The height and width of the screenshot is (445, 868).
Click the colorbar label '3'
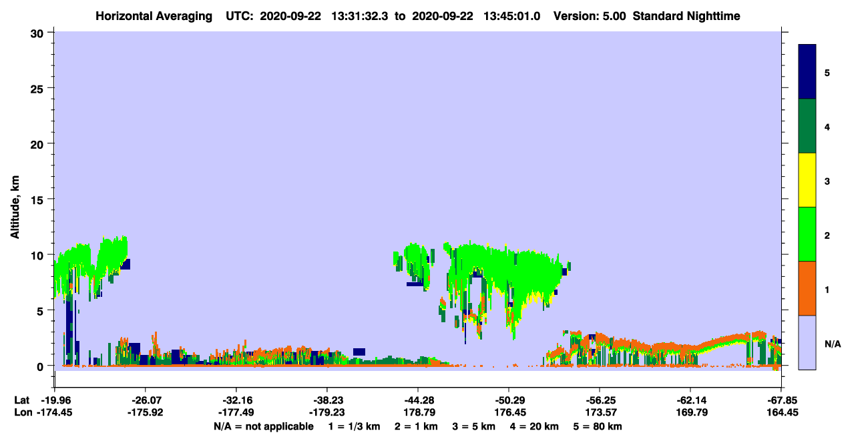click(827, 181)
